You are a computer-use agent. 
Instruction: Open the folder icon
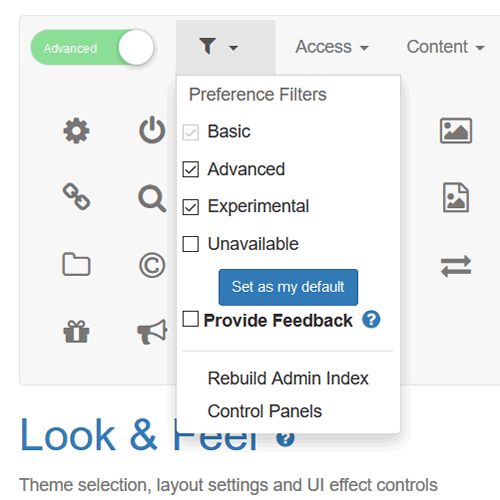click(x=76, y=264)
